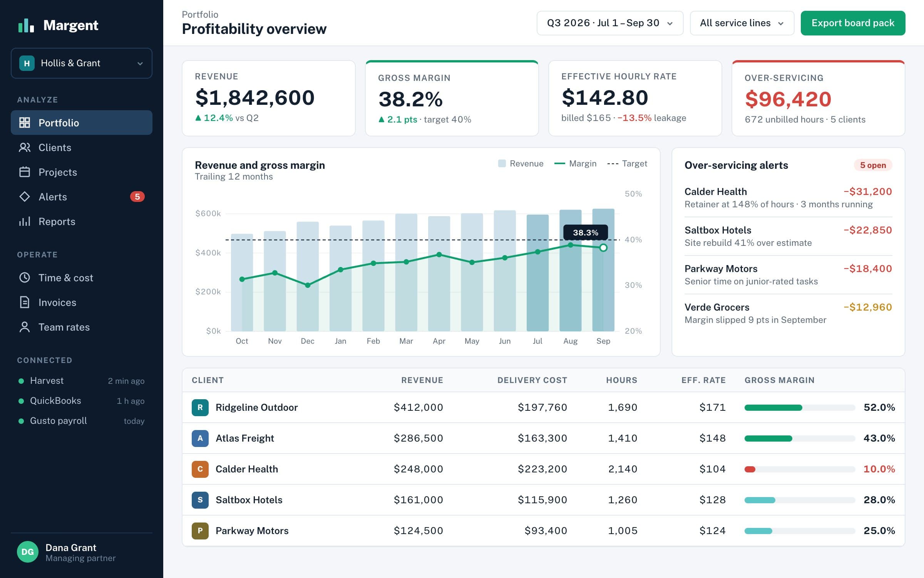Image resolution: width=924 pixels, height=578 pixels.
Task: Open the Verde Grocers alert
Action: coord(788,313)
